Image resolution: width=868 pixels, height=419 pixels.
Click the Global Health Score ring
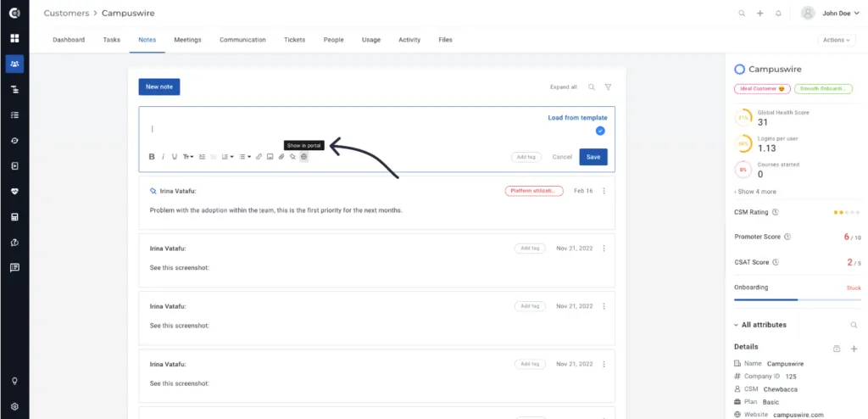(743, 118)
